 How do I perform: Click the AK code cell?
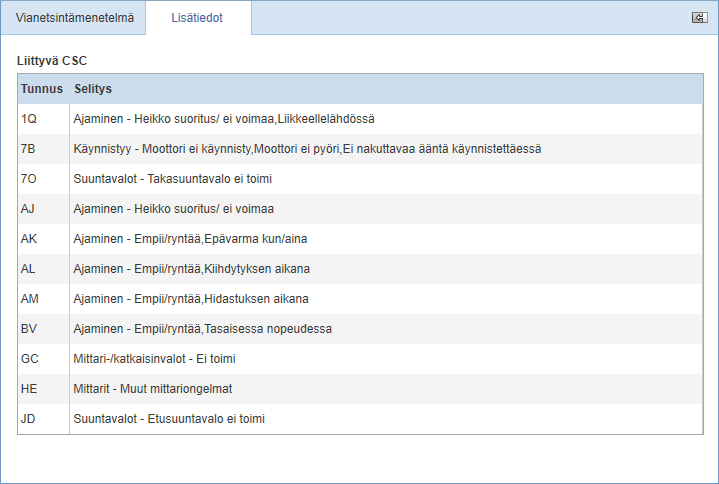(44, 239)
